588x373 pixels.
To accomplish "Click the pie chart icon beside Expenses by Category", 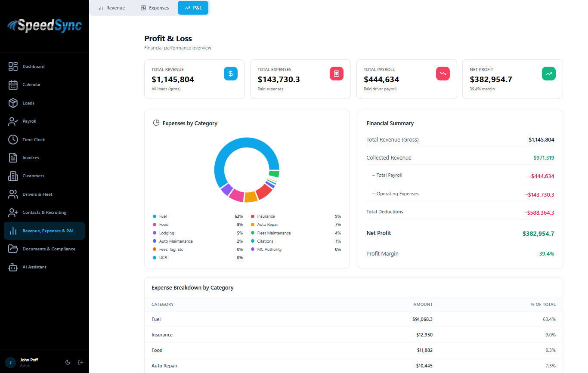I will (156, 123).
